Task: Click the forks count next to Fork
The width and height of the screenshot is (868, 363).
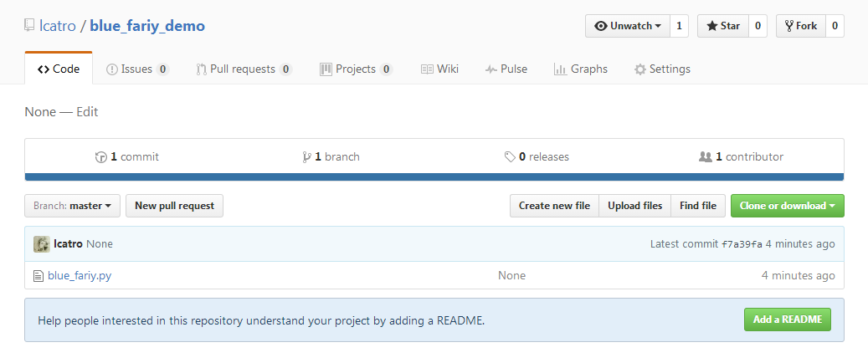Action: tap(835, 26)
